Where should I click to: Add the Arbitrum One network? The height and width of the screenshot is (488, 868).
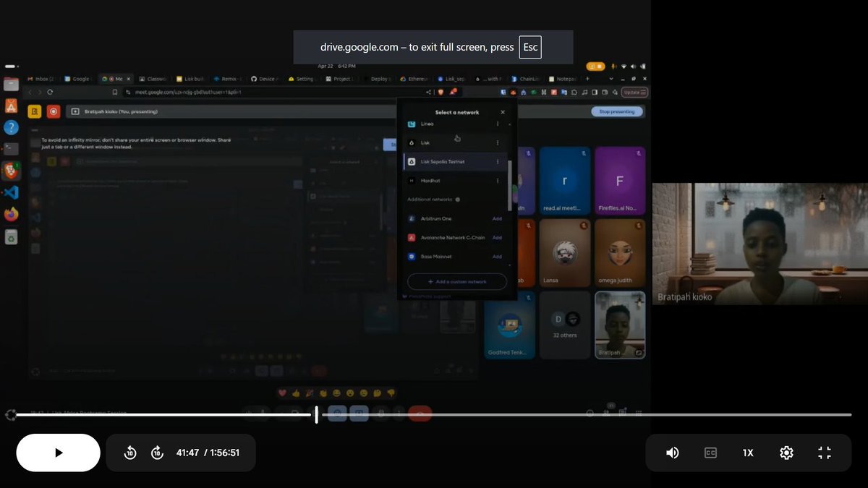click(x=497, y=218)
